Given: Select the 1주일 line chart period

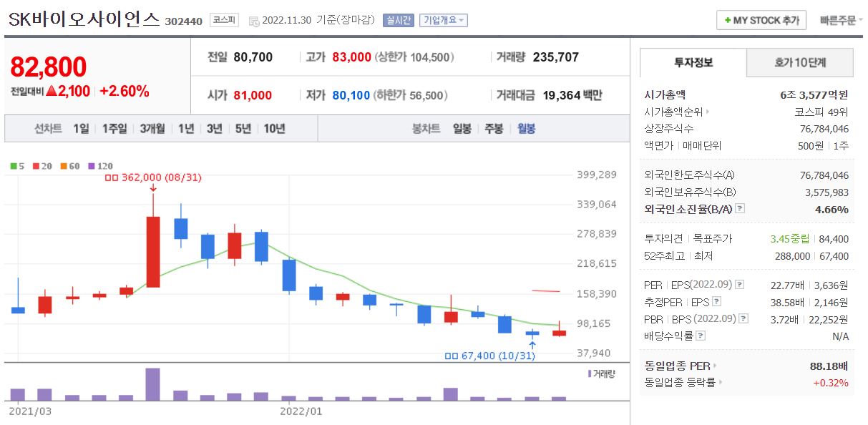Looking at the screenshot, I should click(x=114, y=129).
